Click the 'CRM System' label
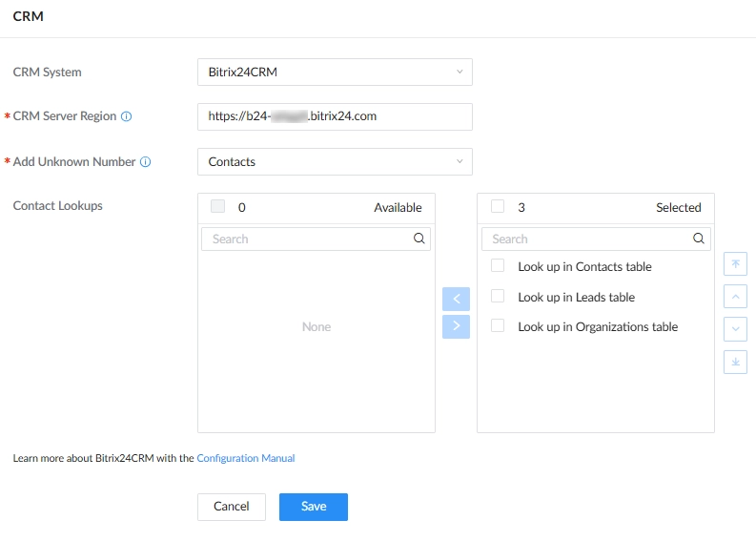The image size is (756, 541). 48,72
